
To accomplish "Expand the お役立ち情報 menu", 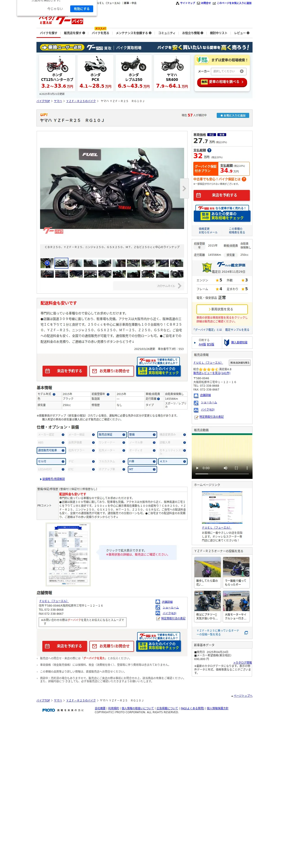I will (x=193, y=33).
